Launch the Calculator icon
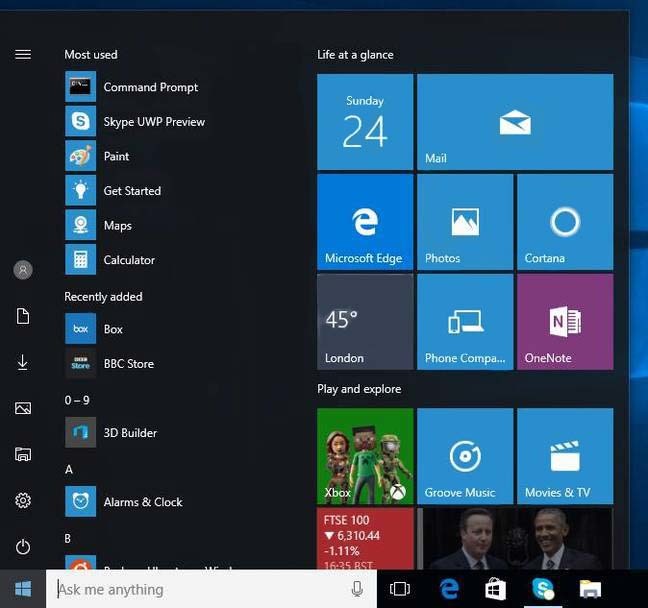The width and height of the screenshot is (648, 608). [x=81, y=260]
